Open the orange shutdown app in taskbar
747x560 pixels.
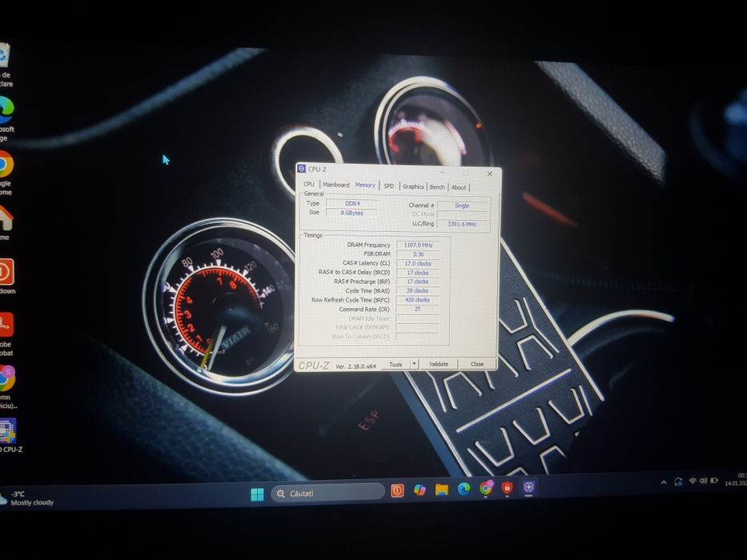[x=397, y=490]
